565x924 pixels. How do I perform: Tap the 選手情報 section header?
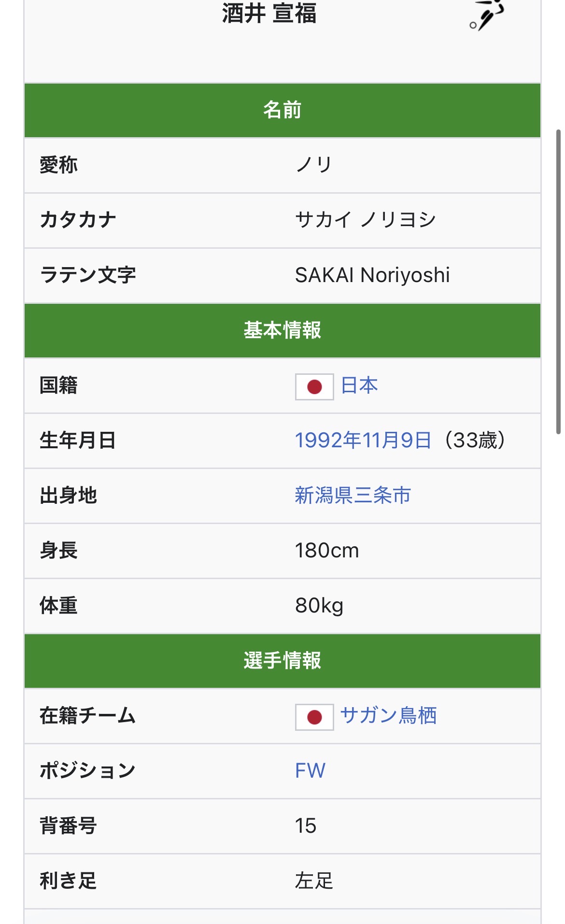coord(282,661)
